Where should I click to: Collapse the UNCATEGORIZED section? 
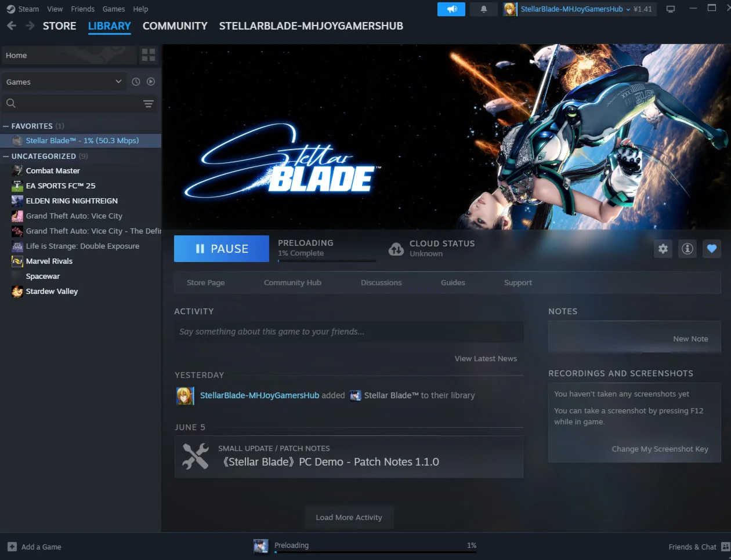(x=5, y=156)
